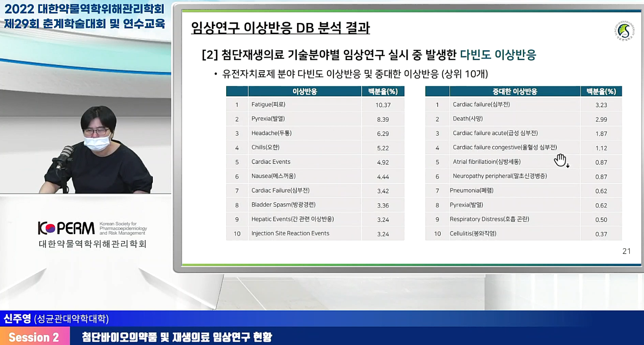644x345 pixels.
Task: Click the value 0.50
Action: point(601,220)
